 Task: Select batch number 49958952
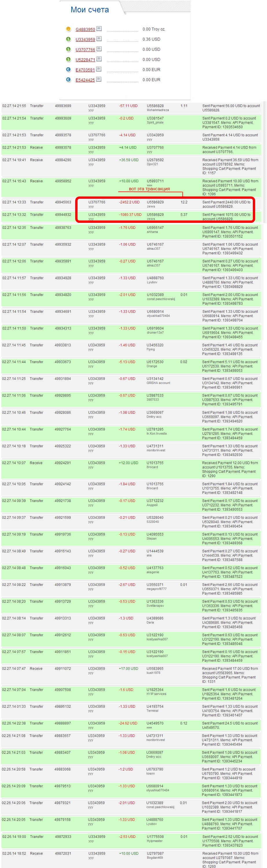pyautogui.click(x=63, y=181)
